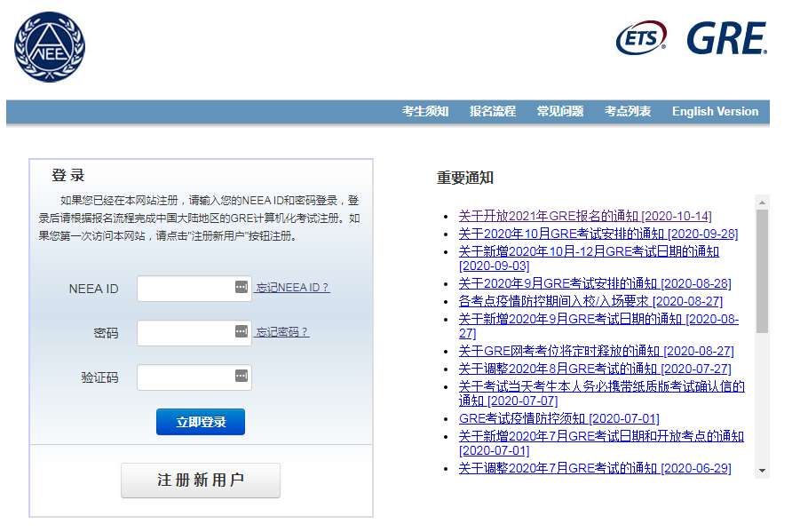The height and width of the screenshot is (532, 792).
Task: Click the 忘记密码 link
Action: [x=282, y=332]
